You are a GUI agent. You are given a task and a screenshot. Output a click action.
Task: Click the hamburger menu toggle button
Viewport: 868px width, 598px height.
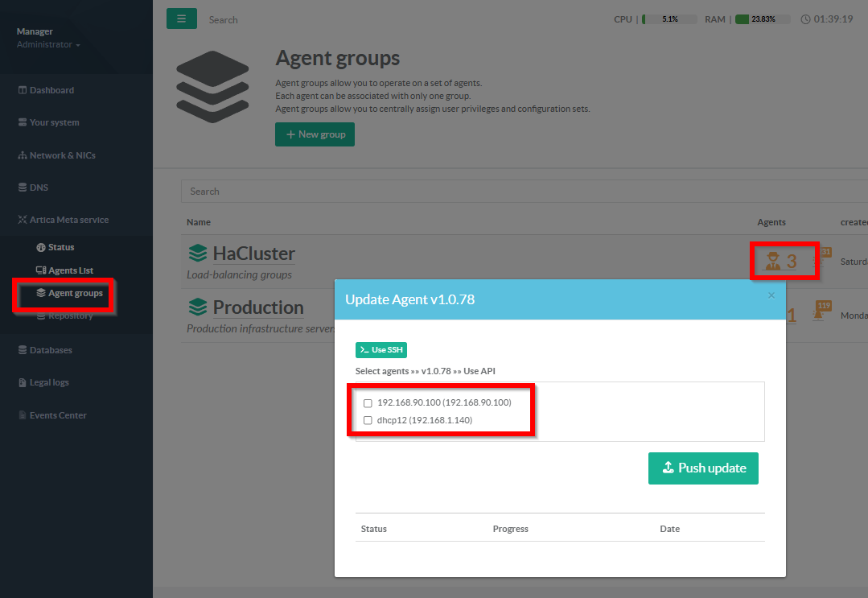(x=181, y=19)
